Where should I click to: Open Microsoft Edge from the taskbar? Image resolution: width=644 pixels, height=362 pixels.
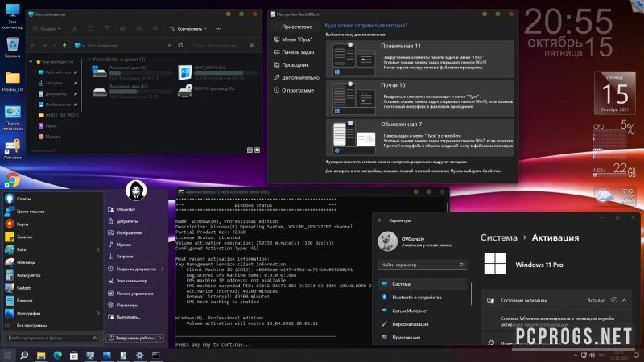point(57,355)
